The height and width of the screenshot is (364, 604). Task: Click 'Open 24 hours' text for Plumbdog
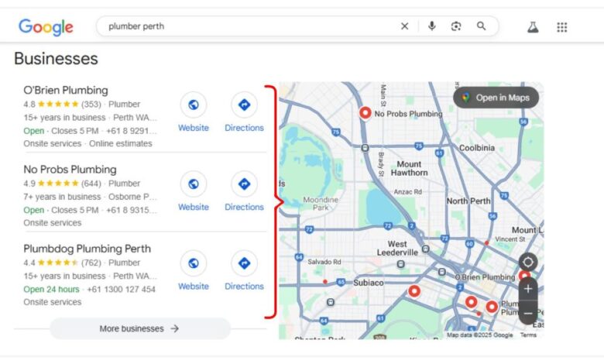click(51, 290)
